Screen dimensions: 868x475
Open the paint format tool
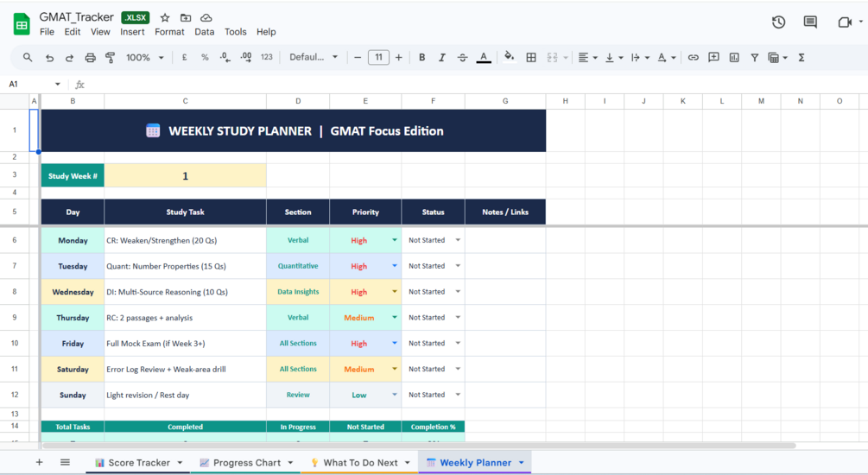(111, 58)
